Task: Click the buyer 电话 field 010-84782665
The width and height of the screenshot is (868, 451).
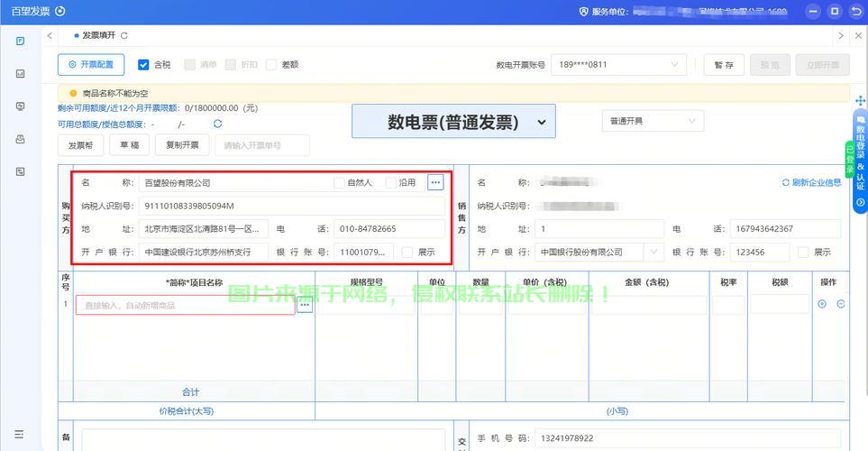Action: (389, 229)
